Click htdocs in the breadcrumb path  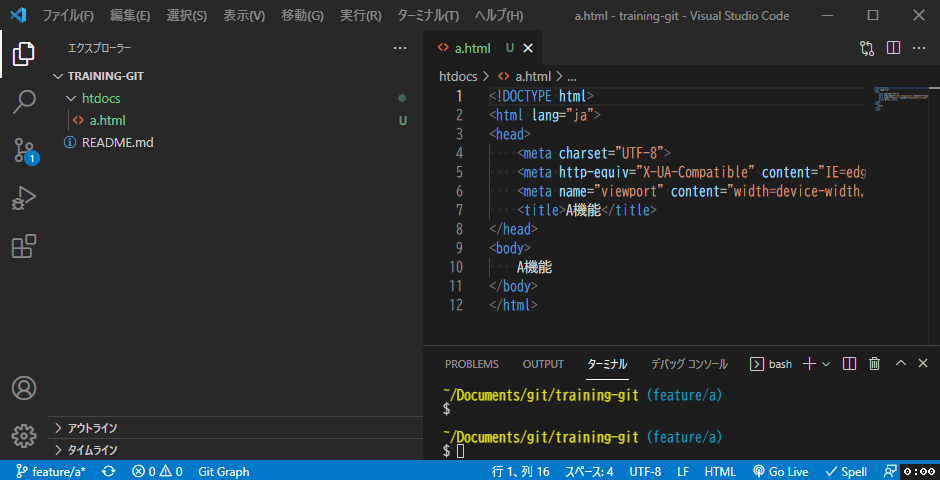[x=458, y=77]
